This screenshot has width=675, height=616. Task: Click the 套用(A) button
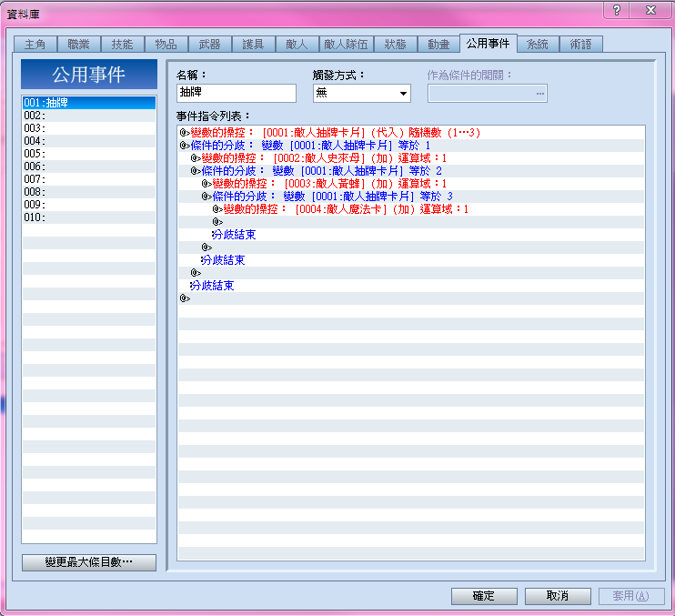631,596
